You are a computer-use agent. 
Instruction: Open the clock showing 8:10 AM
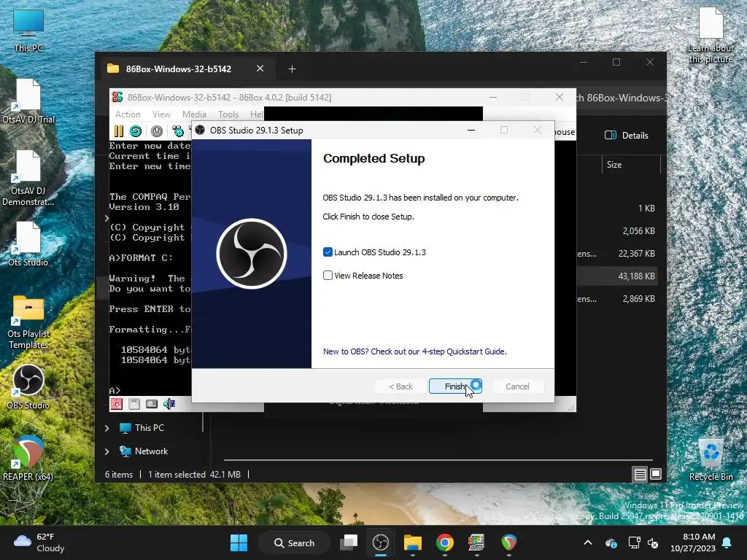[x=692, y=542]
